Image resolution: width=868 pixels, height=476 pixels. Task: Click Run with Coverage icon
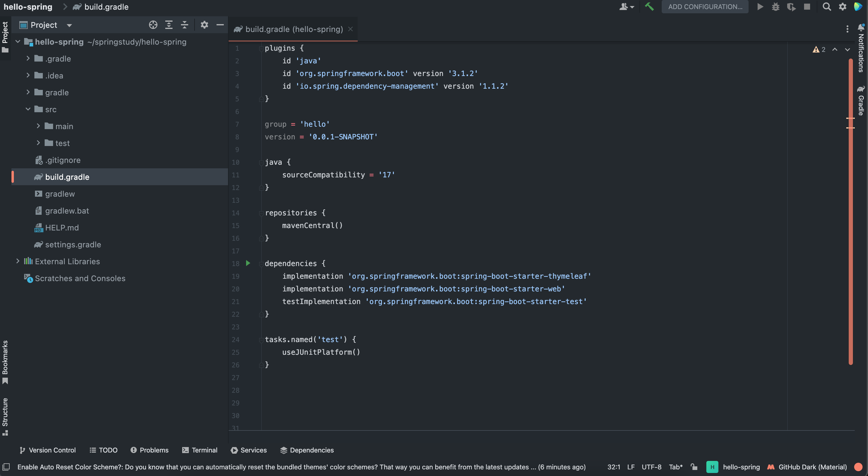pyautogui.click(x=791, y=7)
